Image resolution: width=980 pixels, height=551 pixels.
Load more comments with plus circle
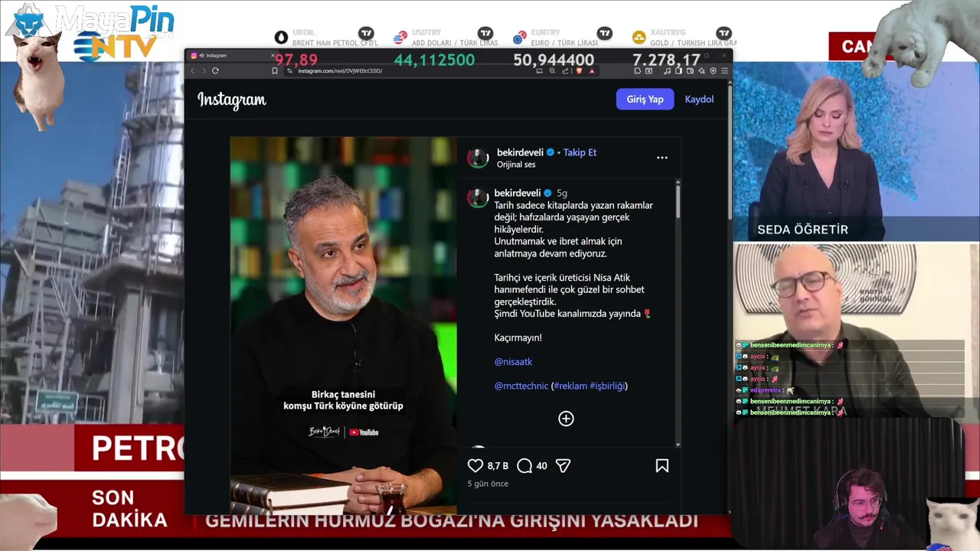click(x=566, y=419)
